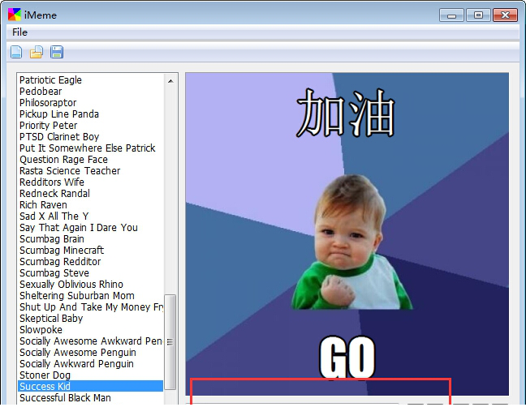Screen dimensions: 526x420
Task: Click highlighted Success Kid entry
Action: click(x=91, y=387)
